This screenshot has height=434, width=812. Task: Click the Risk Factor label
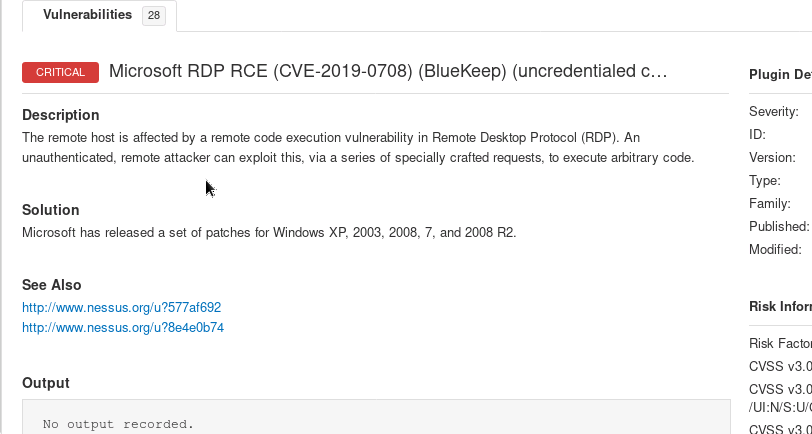(x=780, y=343)
